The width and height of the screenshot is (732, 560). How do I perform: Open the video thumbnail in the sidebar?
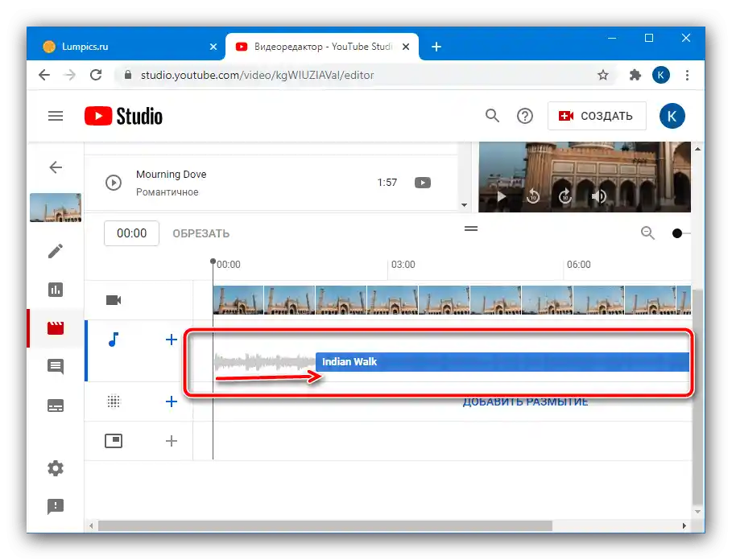pyautogui.click(x=56, y=207)
